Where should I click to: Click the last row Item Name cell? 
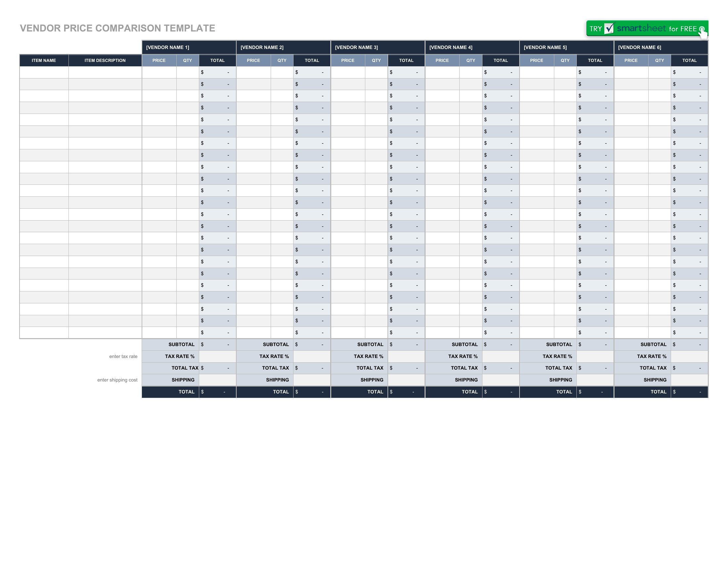coord(44,333)
